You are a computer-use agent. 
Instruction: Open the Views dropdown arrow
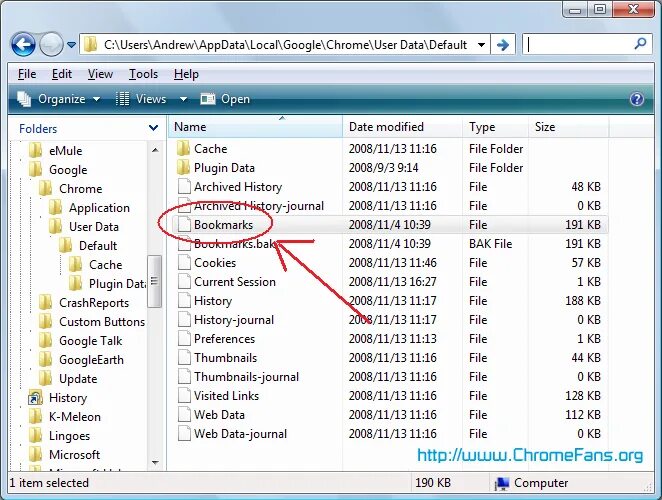coord(183,99)
